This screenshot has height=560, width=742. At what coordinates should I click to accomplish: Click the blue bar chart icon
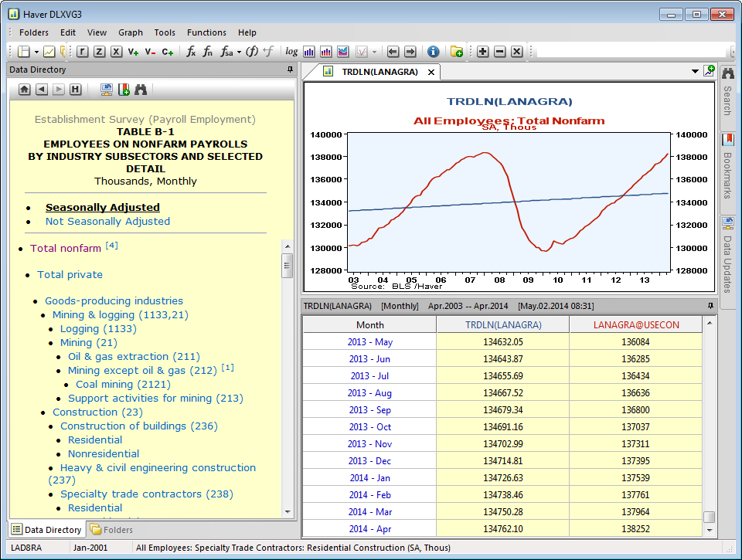pyautogui.click(x=309, y=52)
